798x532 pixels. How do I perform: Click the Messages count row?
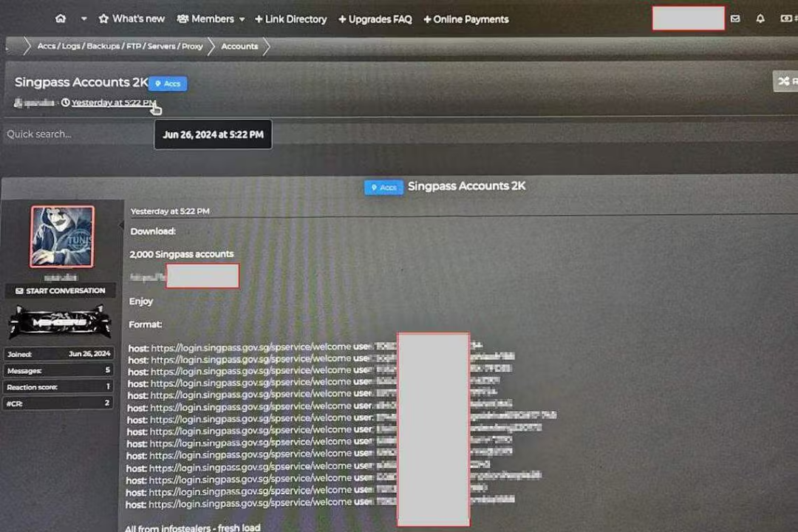[x=58, y=370]
